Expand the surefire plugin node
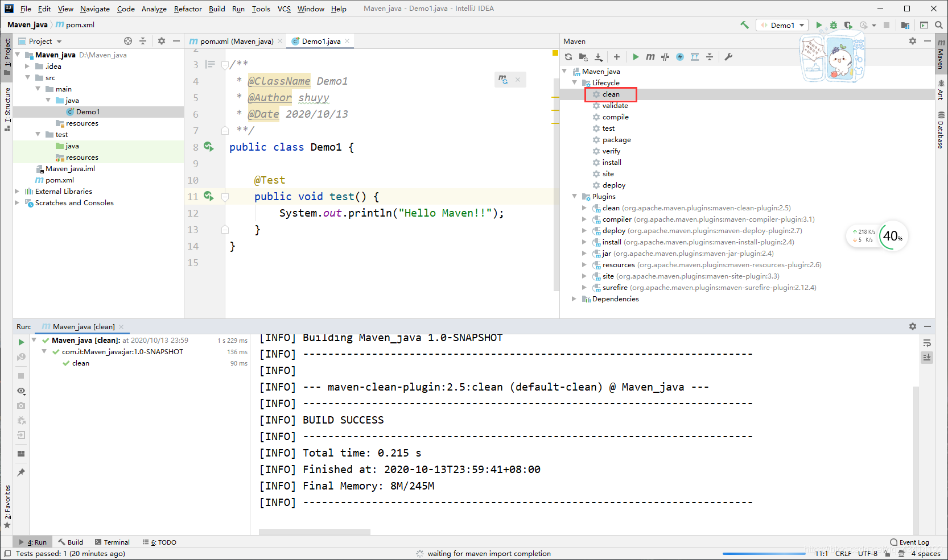Image resolution: width=948 pixels, height=560 pixels. tap(584, 287)
